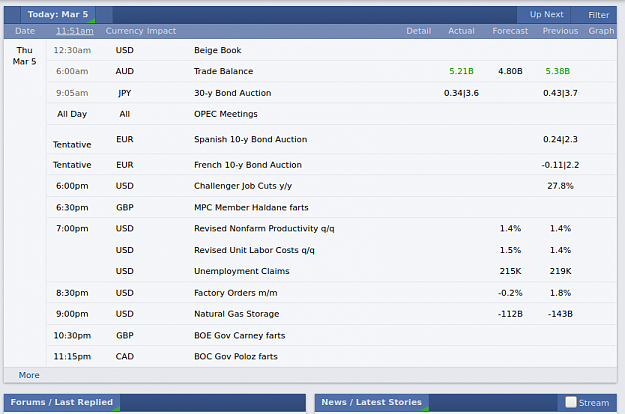Open the Natural Gas Storage event
This screenshot has height=414, width=625.
coord(236,314)
